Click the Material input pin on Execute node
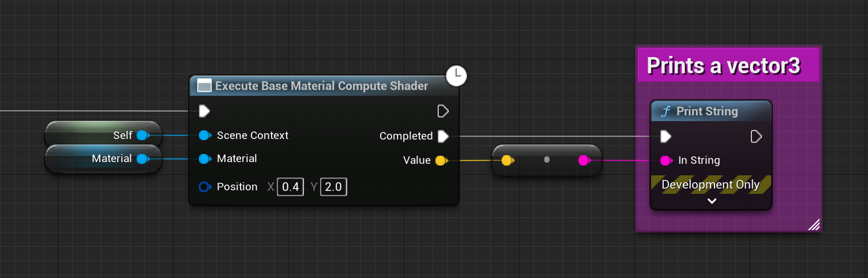This screenshot has height=278, width=868. [205, 159]
